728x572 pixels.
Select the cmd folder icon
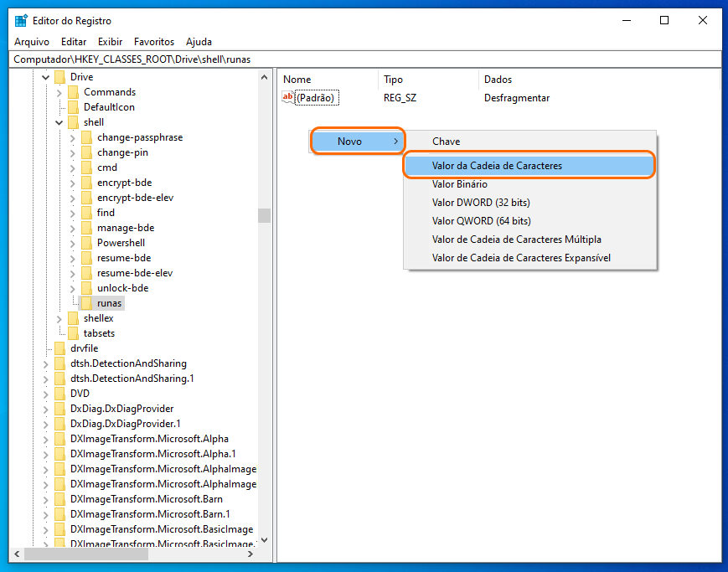[x=87, y=167]
